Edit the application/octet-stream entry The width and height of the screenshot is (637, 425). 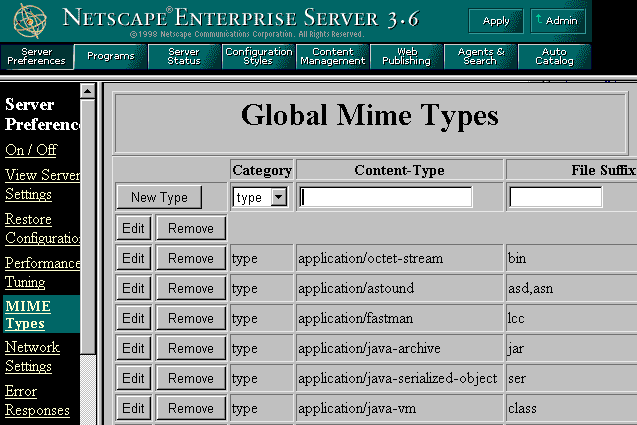pyautogui.click(x=133, y=258)
